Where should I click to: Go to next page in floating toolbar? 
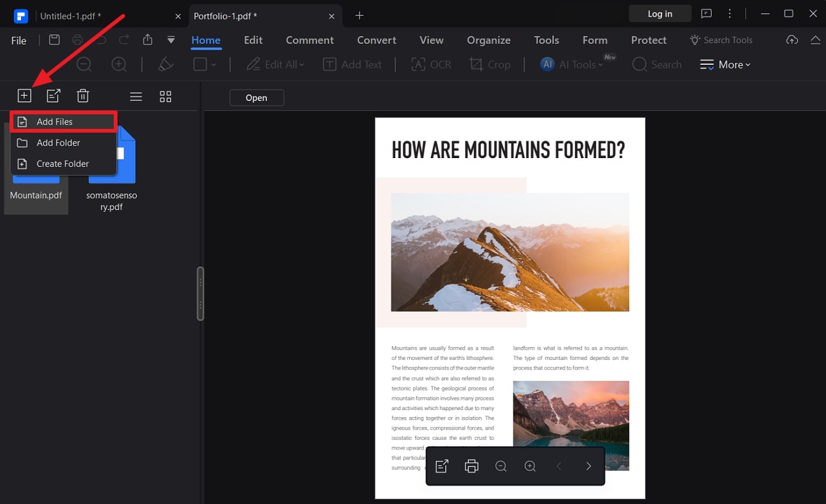coord(588,467)
